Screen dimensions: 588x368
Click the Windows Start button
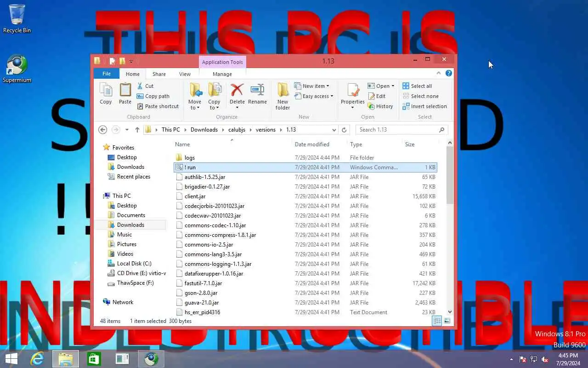coord(11,359)
